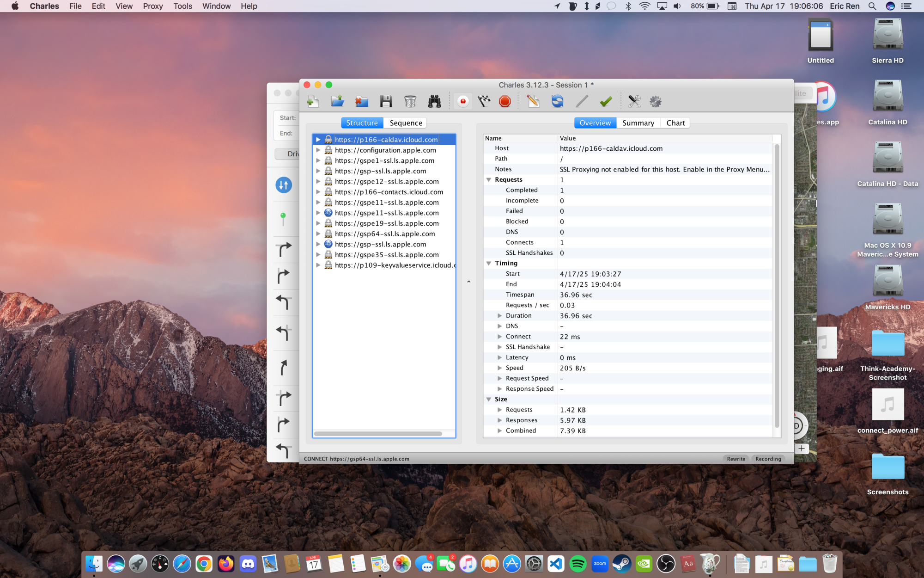924x578 pixels.
Task: Toggle throttling with the checkered flag icon
Action: tap(484, 101)
